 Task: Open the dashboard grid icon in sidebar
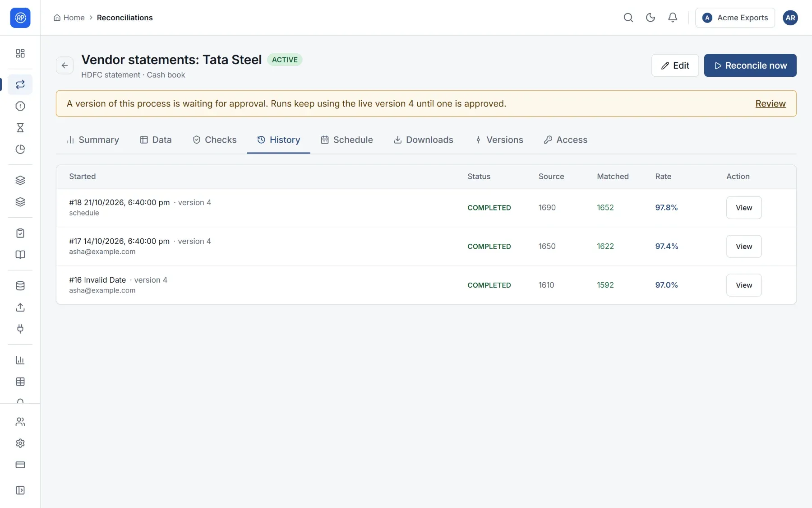coord(20,53)
